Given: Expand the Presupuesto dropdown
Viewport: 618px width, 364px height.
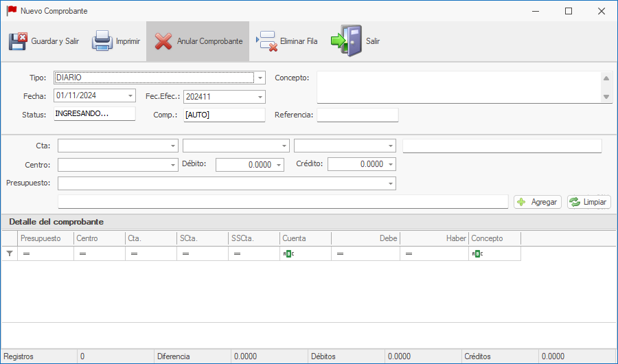Looking at the screenshot, I should [x=391, y=183].
